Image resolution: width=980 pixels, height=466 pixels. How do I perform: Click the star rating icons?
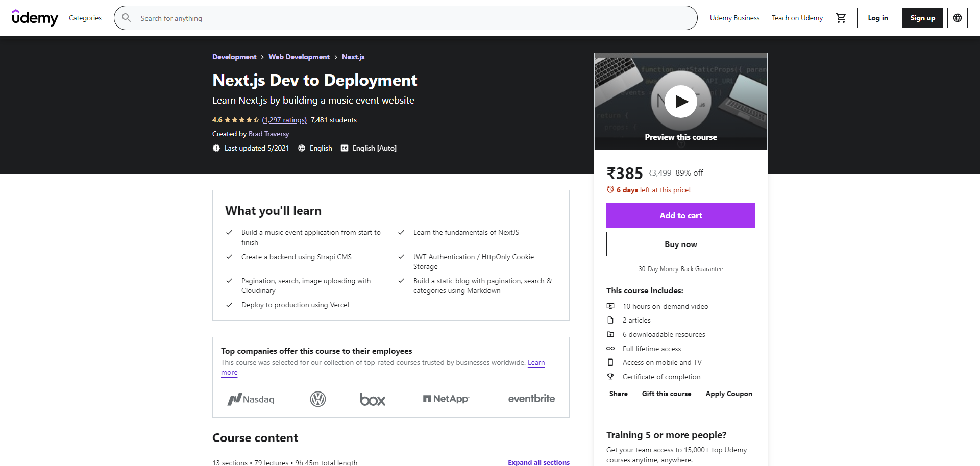(242, 120)
